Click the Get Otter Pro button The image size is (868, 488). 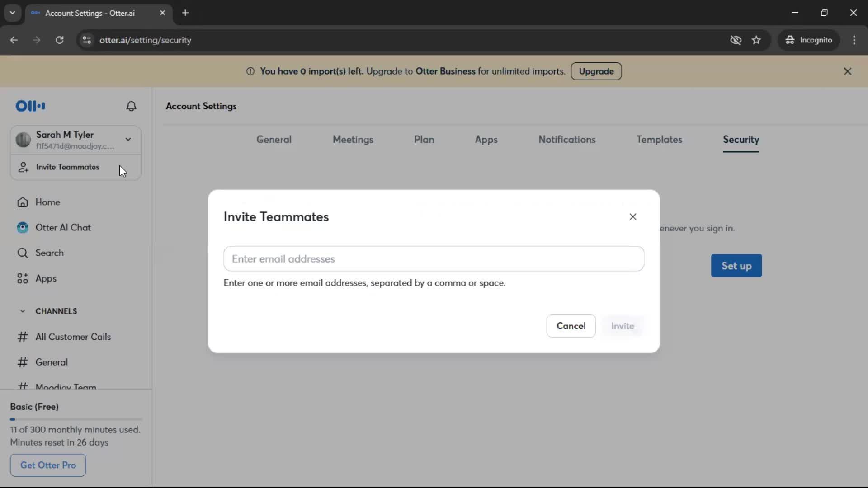tap(48, 465)
